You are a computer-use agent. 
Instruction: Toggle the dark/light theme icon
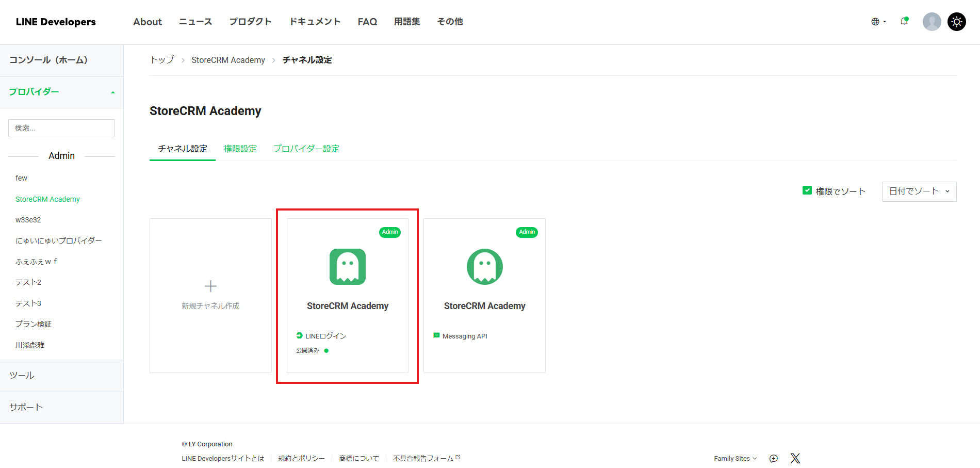pos(956,22)
